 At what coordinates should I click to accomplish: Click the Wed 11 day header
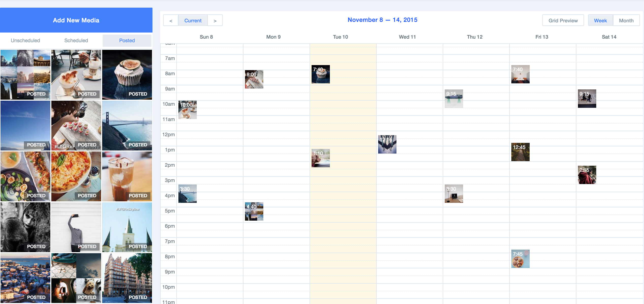coord(407,37)
